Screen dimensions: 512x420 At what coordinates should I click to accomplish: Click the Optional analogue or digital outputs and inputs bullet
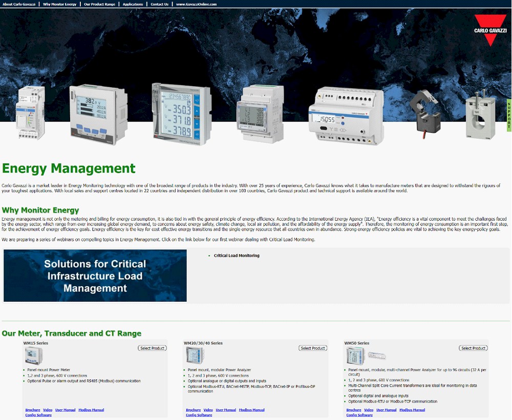tap(227, 381)
